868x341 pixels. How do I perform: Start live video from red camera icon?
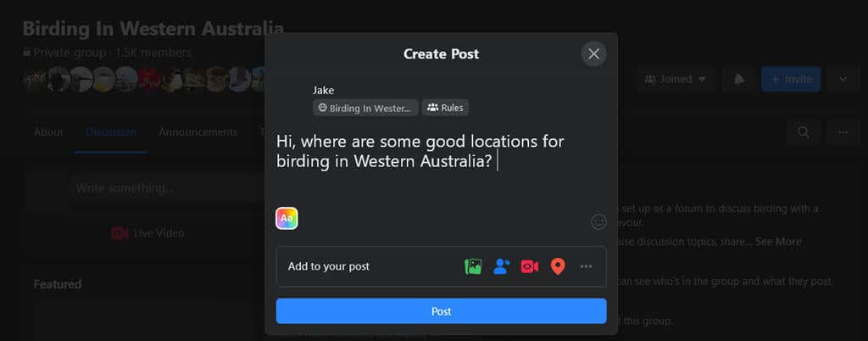click(x=530, y=267)
